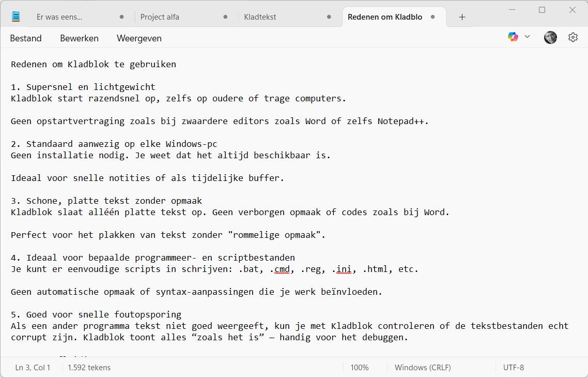The height and width of the screenshot is (378, 588).
Task: Close the 'Project alfa' tab via its dot
Action: 225,17
